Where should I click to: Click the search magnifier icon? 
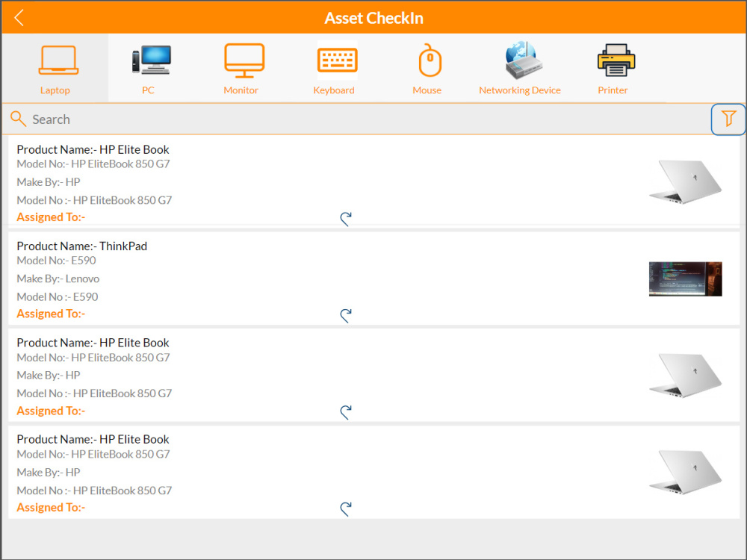click(18, 119)
